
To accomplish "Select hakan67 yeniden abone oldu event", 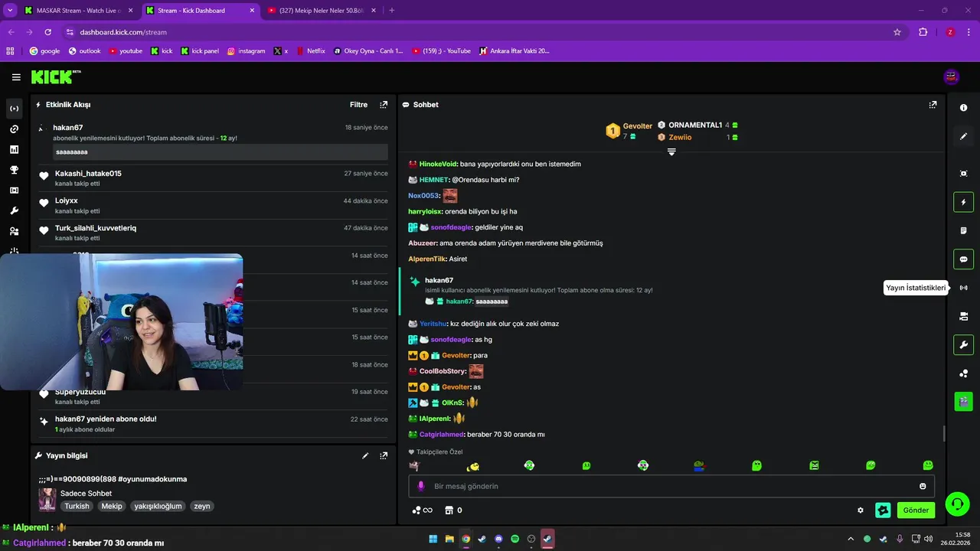I will 214,424.
